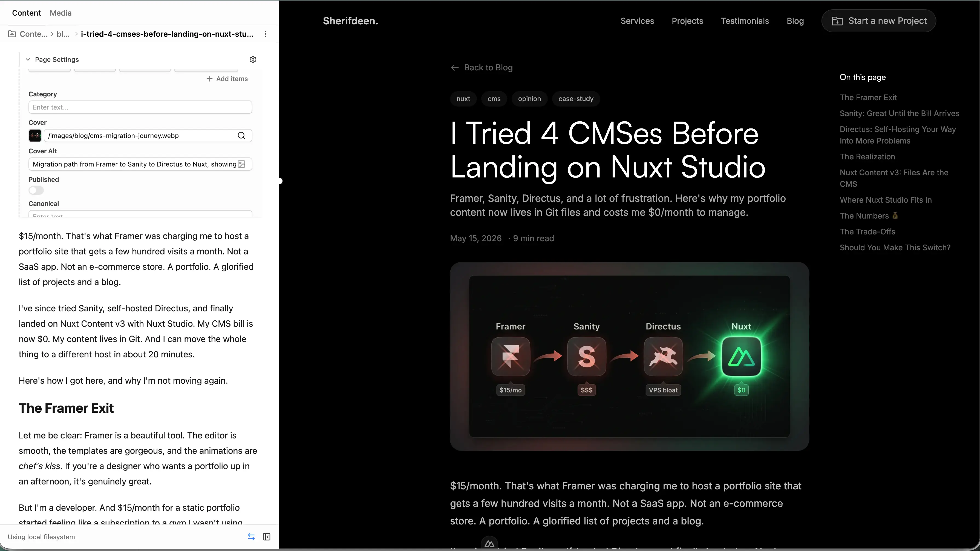980x551 pixels.
Task: Click The Framer Exit heading in editor
Action: tap(66, 408)
